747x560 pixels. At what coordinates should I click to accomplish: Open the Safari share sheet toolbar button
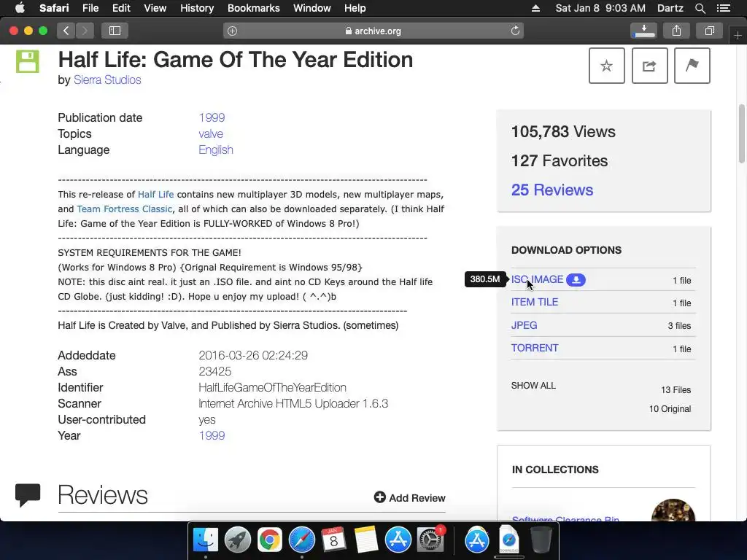[x=676, y=31]
